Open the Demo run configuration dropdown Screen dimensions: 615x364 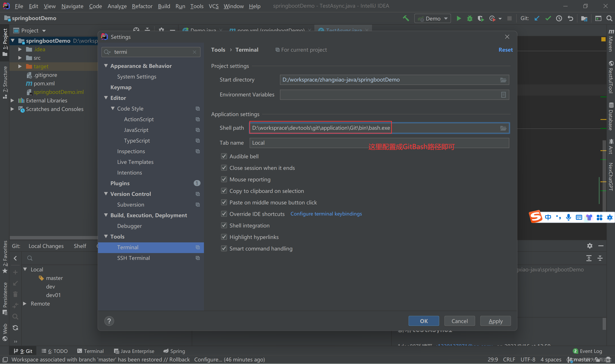tap(432, 19)
